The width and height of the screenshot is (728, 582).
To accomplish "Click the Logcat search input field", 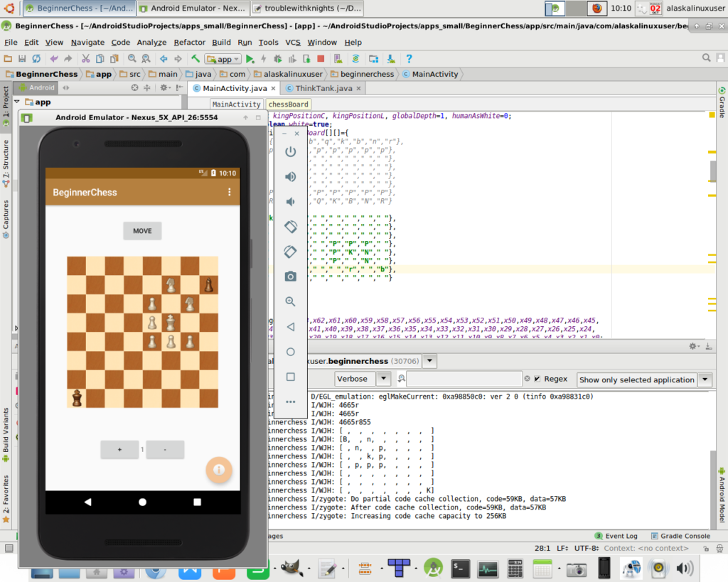I will 464,379.
